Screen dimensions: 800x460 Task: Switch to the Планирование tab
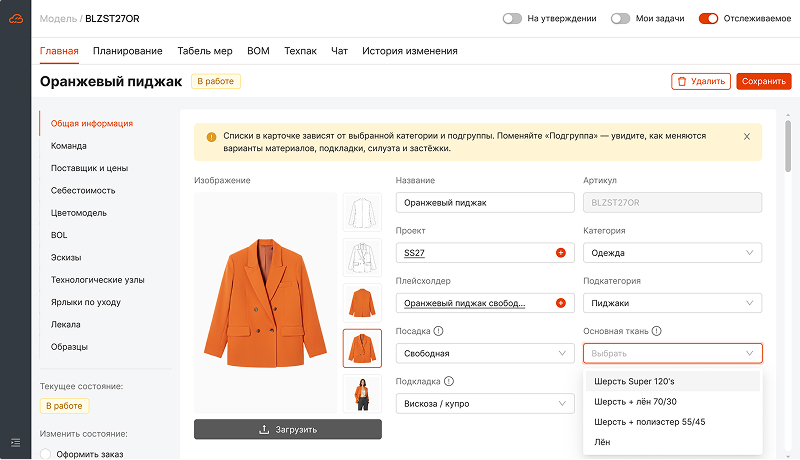tap(128, 51)
